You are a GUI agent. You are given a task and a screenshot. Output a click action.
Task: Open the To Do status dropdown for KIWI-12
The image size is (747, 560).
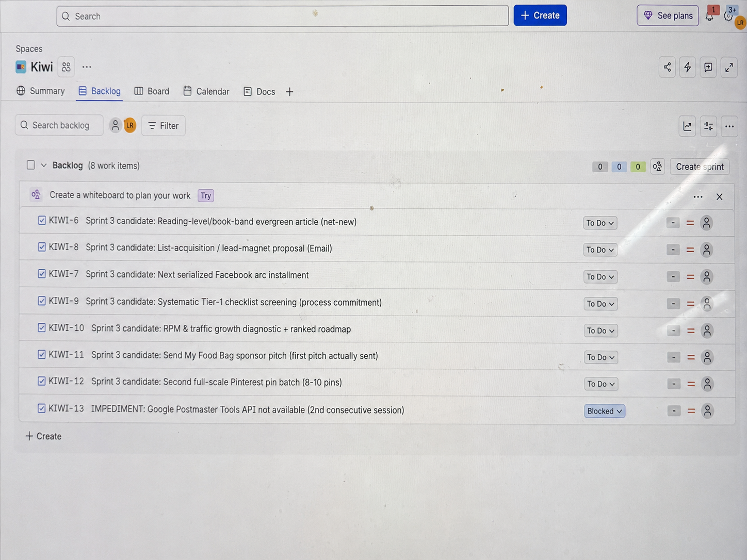[x=600, y=384]
